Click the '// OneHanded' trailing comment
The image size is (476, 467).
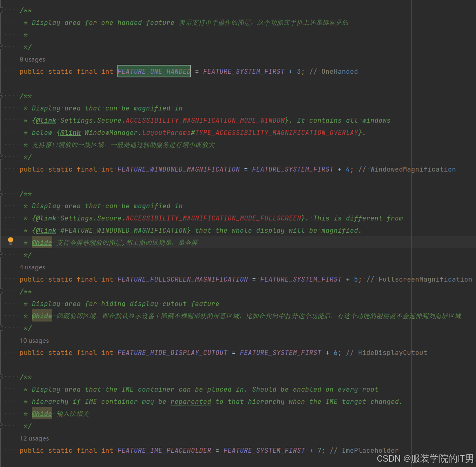334,72
